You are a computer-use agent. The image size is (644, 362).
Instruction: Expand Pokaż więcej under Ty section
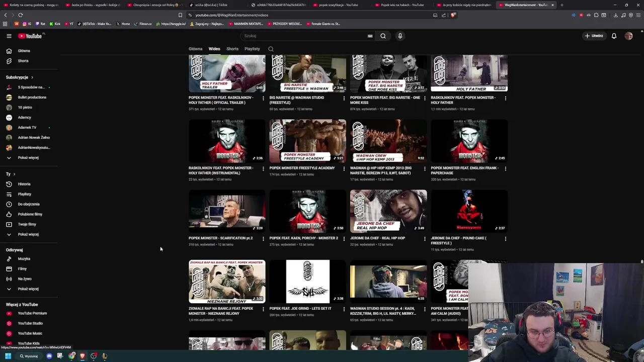click(29, 234)
